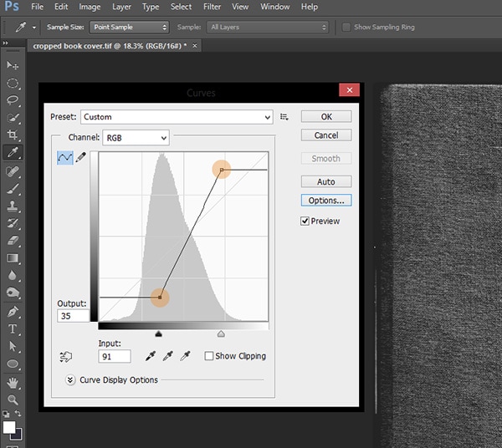Toggle the Preview checkbox

(305, 221)
